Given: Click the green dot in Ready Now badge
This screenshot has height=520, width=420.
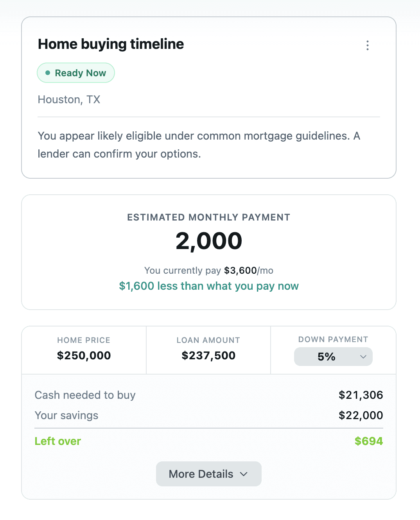Looking at the screenshot, I should tap(48, 73).
